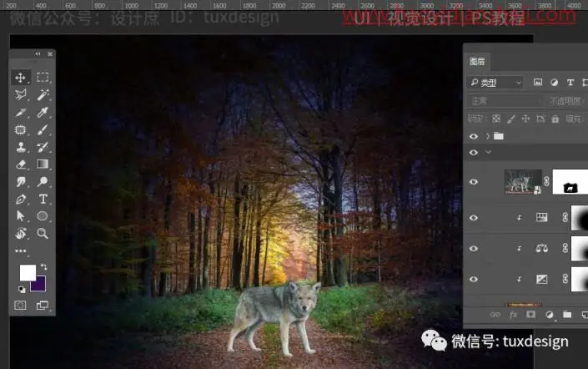Viewport: 588px width, 369px height.
Task: Click the purple background color swatch
Action: click(x=40, y=286)
